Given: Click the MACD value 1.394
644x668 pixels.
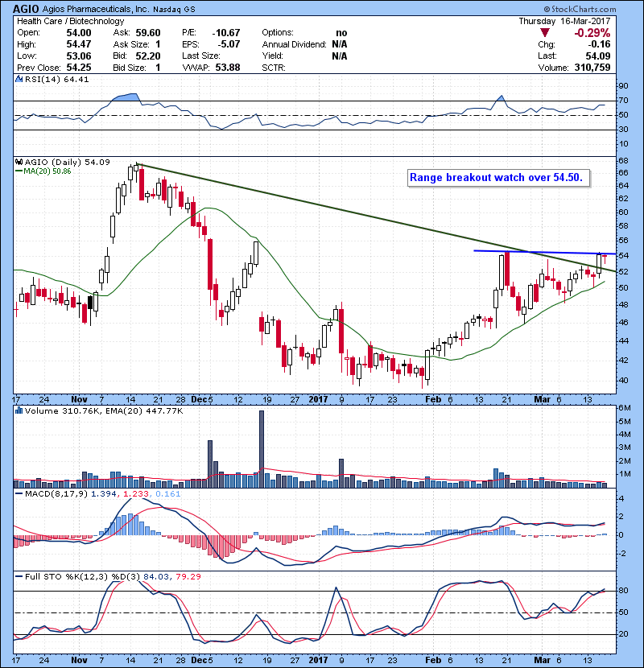Looking at the screenshot, I should pyautogui.click(x=105, y=494).
